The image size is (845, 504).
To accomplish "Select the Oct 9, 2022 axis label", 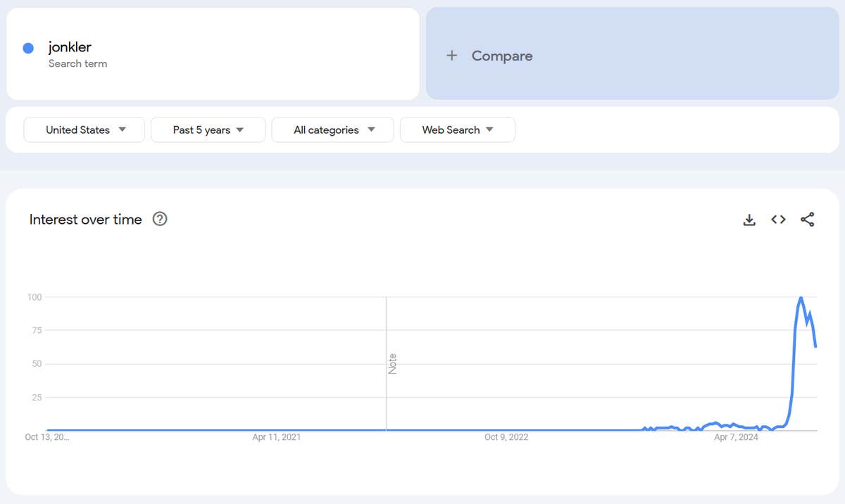I will (506, 437).
